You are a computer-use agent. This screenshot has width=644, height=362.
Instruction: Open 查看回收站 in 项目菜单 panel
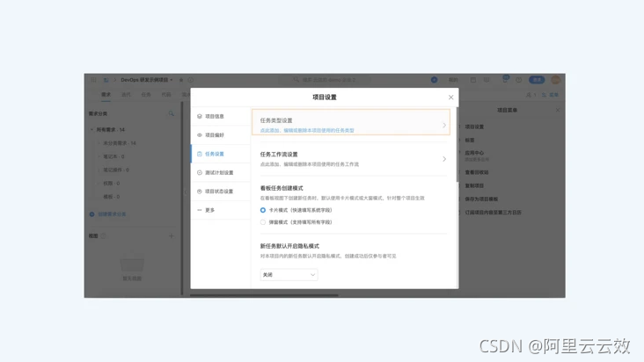[x=477, y=172]
